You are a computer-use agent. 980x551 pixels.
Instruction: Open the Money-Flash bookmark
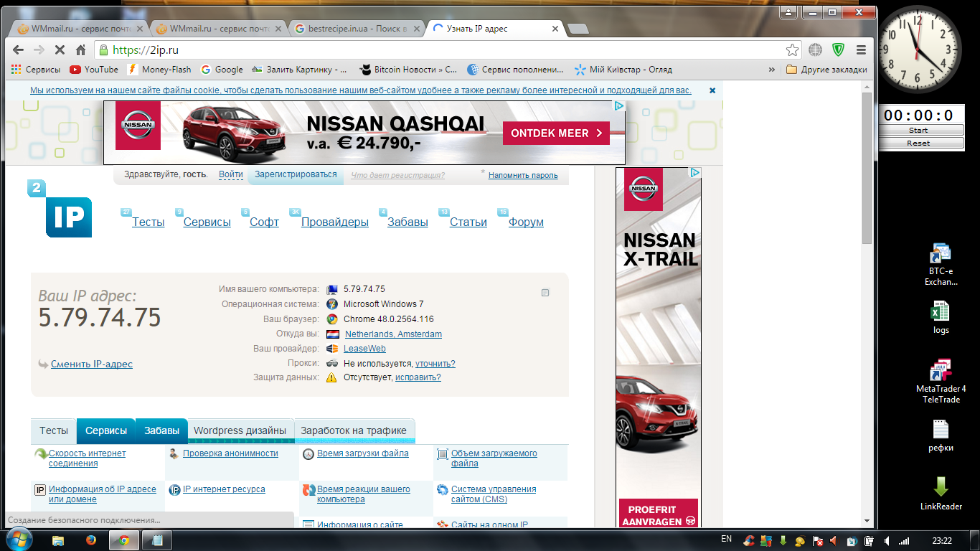tap(159, 70)
